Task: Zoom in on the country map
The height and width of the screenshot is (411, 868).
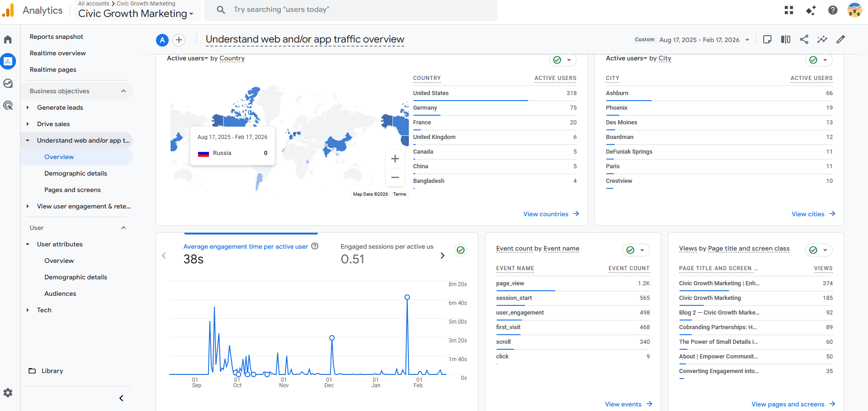Action: click(x=395, y=159)
